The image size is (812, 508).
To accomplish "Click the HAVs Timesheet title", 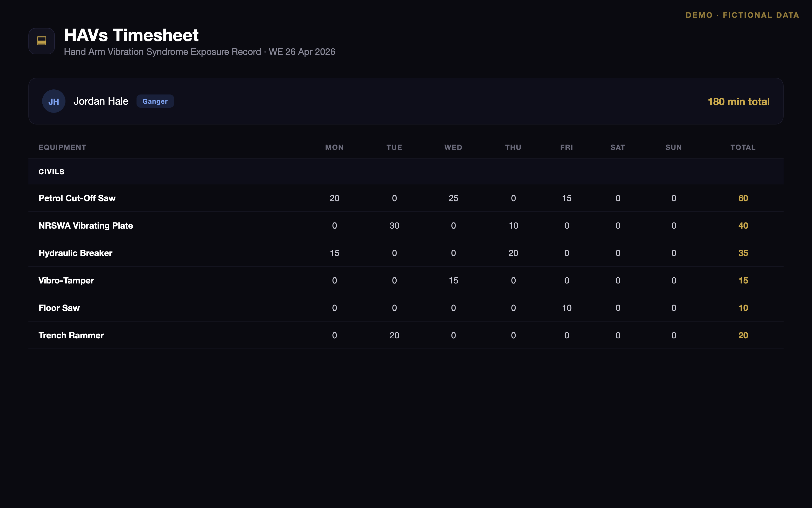I will tap(131, 35).
